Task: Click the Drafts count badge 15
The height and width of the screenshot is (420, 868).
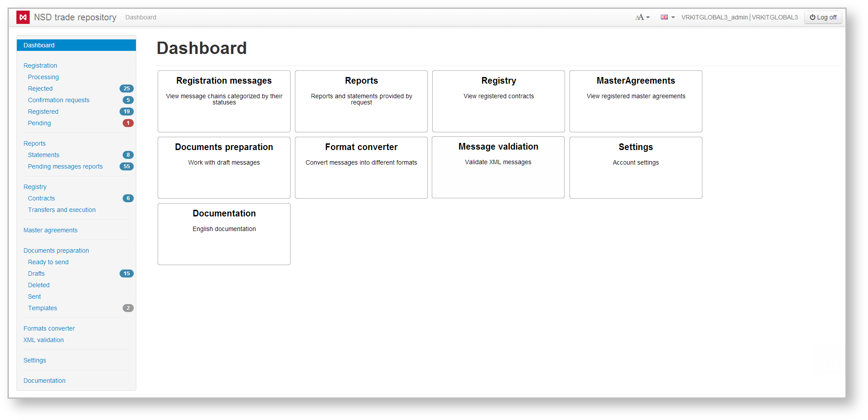Action: click(x=127, y=274)
